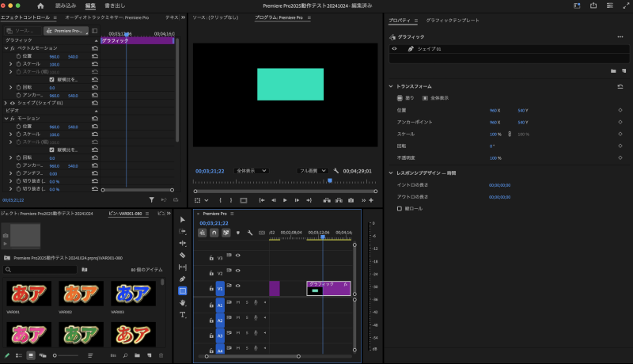Open the button editor plus icon
Image resolution: width=633 pixels, height=364 pixels.
coord(371,200)
